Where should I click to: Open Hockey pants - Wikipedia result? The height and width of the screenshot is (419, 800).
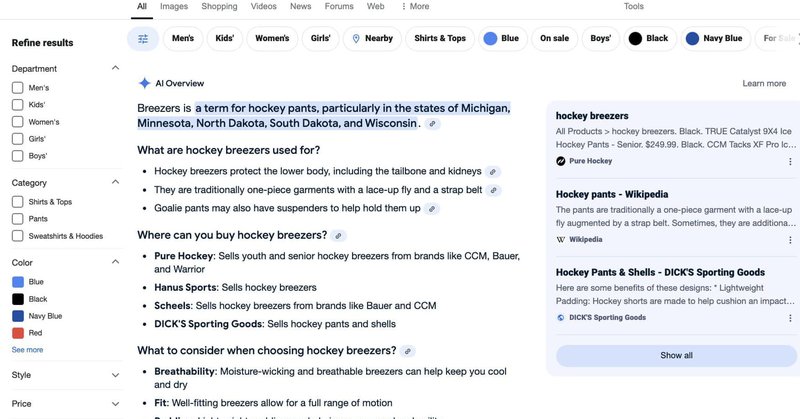pyautogui.click(x=612, y=194)
